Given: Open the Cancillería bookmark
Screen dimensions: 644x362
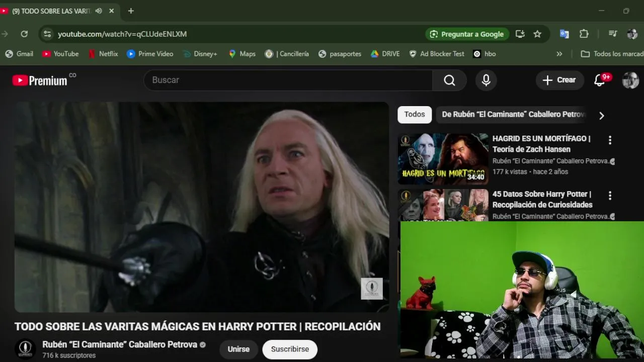Looking at the screenshot, I should [287, 54].
